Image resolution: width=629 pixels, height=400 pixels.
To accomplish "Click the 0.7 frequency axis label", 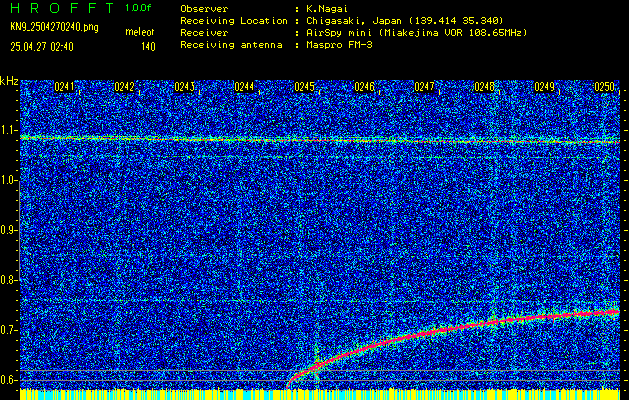I will [9, 330].
